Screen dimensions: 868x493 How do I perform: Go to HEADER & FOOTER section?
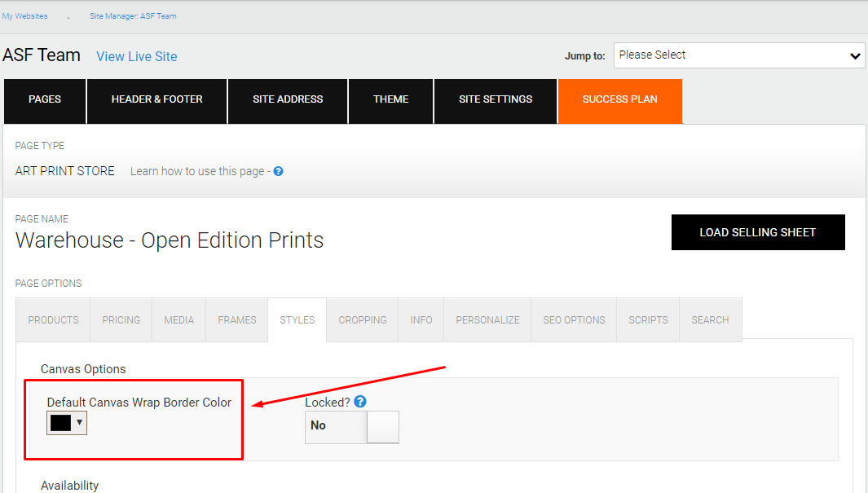click(x=156, y=99)
